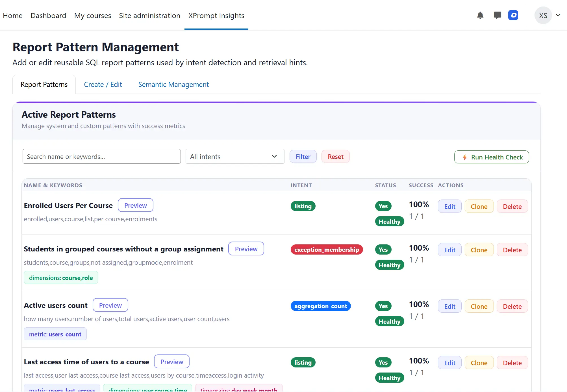Edit Students in grouped courses pattern
Screen dimensions: 567x392
point(450,250)
